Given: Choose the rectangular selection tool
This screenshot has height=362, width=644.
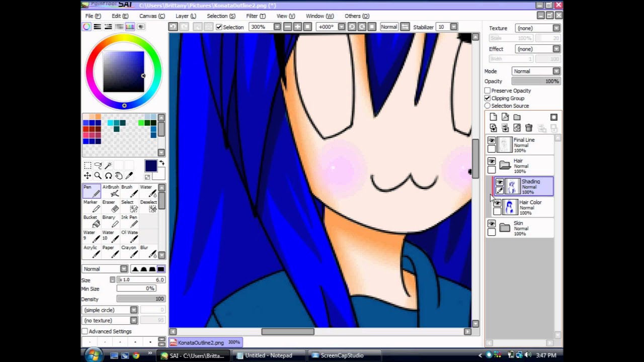Looking at the screenshot, I should [x=88, y=165].
